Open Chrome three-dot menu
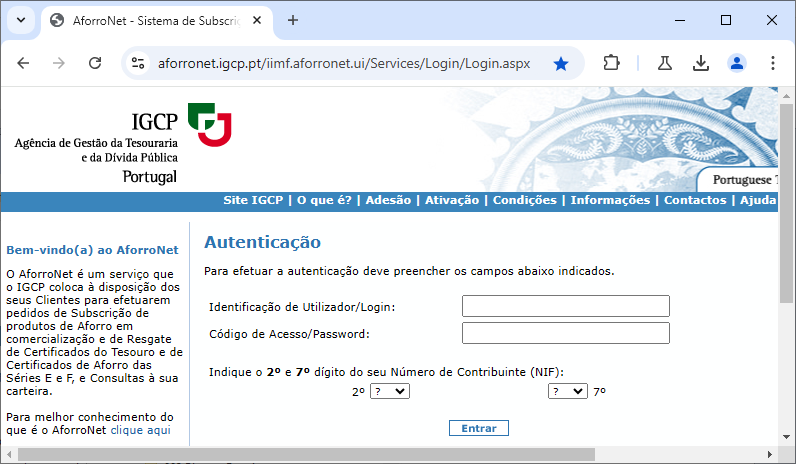 click(773, 63)
